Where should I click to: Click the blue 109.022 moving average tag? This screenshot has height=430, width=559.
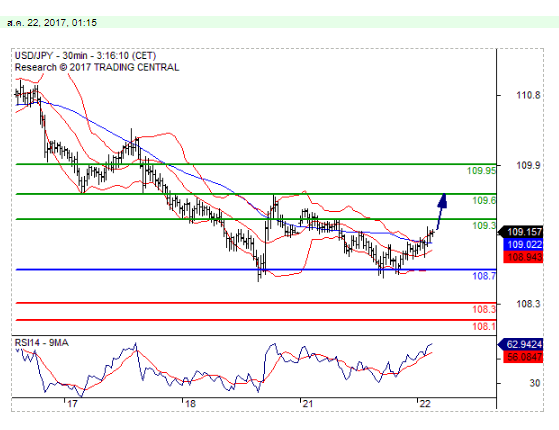point(523,244)
